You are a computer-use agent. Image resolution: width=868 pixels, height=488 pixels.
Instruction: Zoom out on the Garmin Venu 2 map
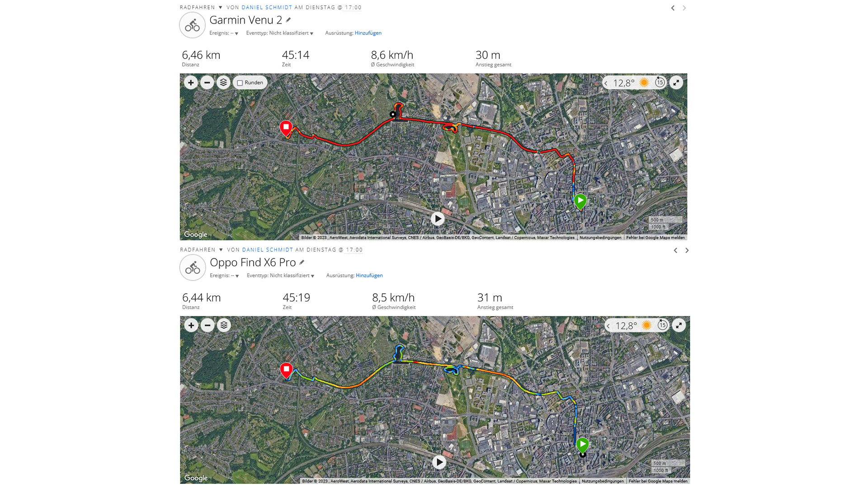[207, 83]
